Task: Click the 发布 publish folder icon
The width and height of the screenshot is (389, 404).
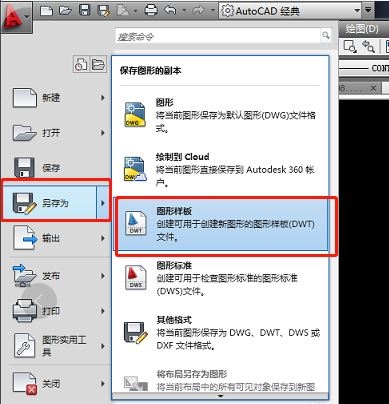Action: 24,275
